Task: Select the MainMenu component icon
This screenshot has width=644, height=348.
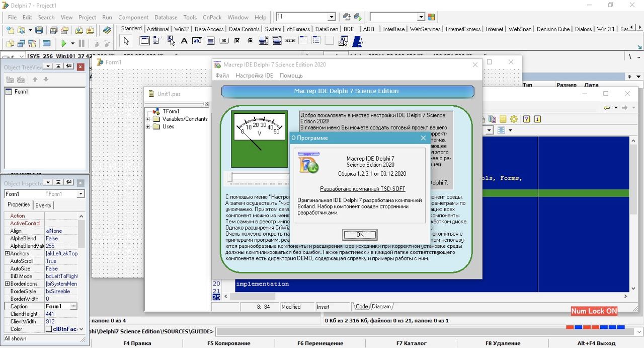Action: coord(157,41)
